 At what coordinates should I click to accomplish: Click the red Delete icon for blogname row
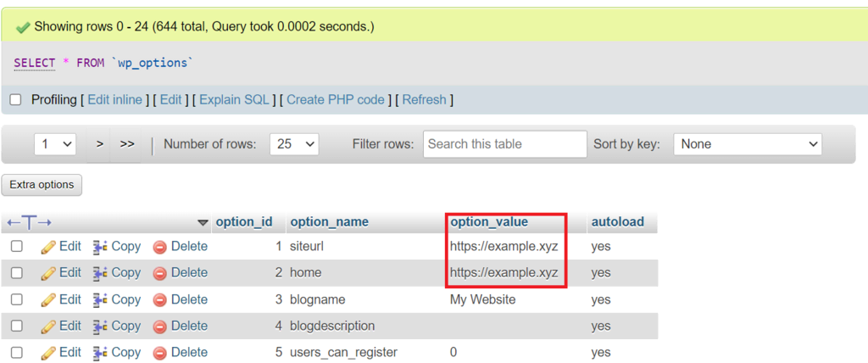159,300
